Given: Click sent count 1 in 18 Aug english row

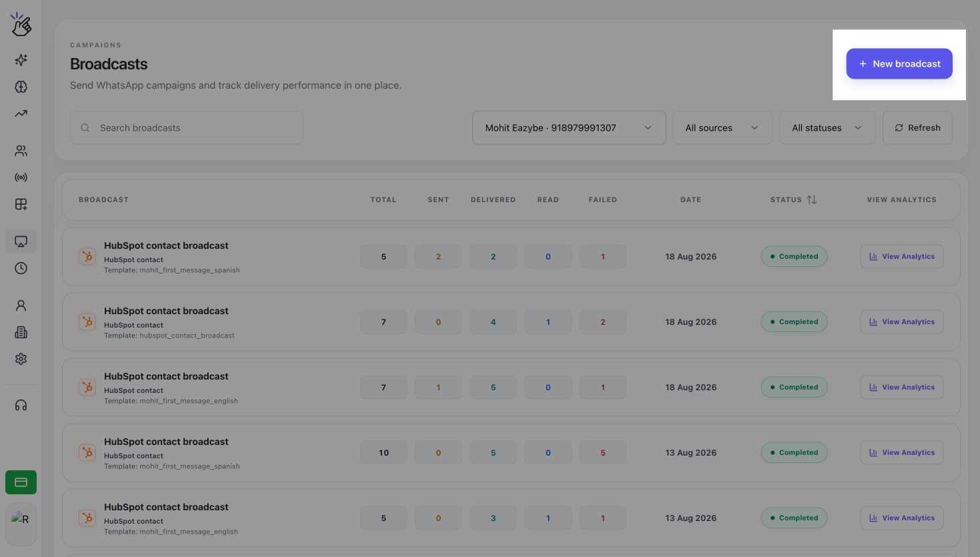Looking at the screenshot, I should click(438, 388).
